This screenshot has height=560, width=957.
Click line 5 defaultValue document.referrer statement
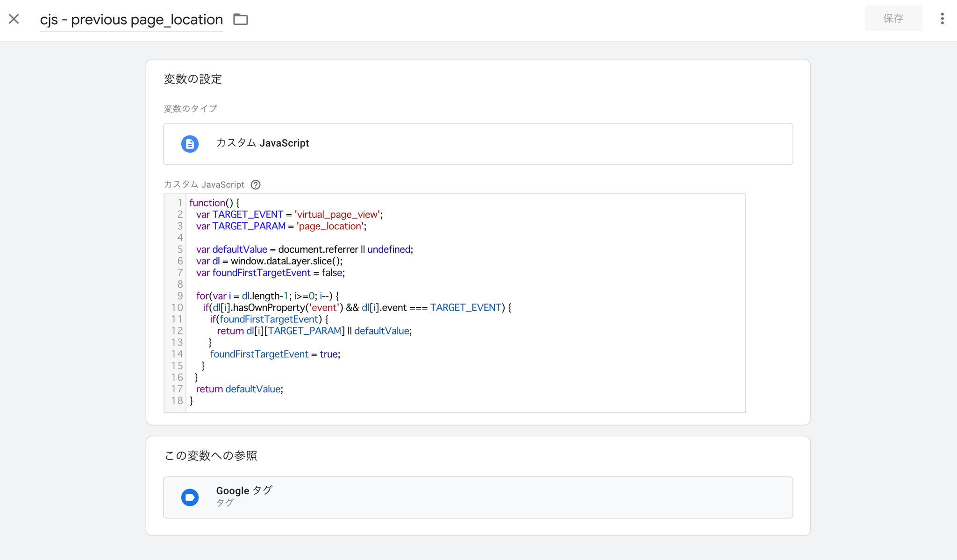(305, 249)
